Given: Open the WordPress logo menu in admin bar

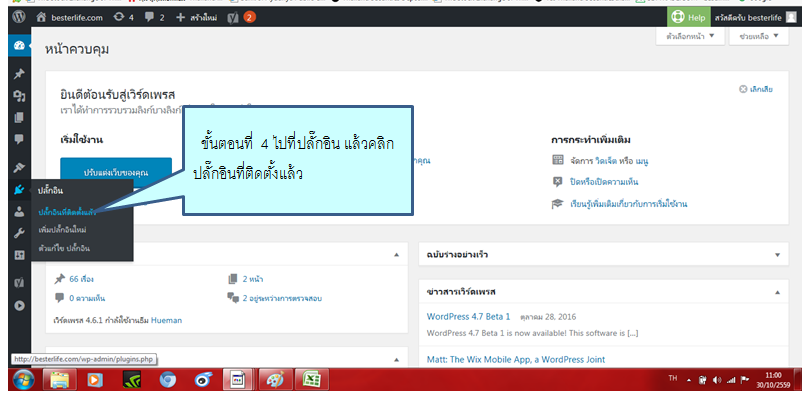Looking at the screenshot, I should [19, 17].
